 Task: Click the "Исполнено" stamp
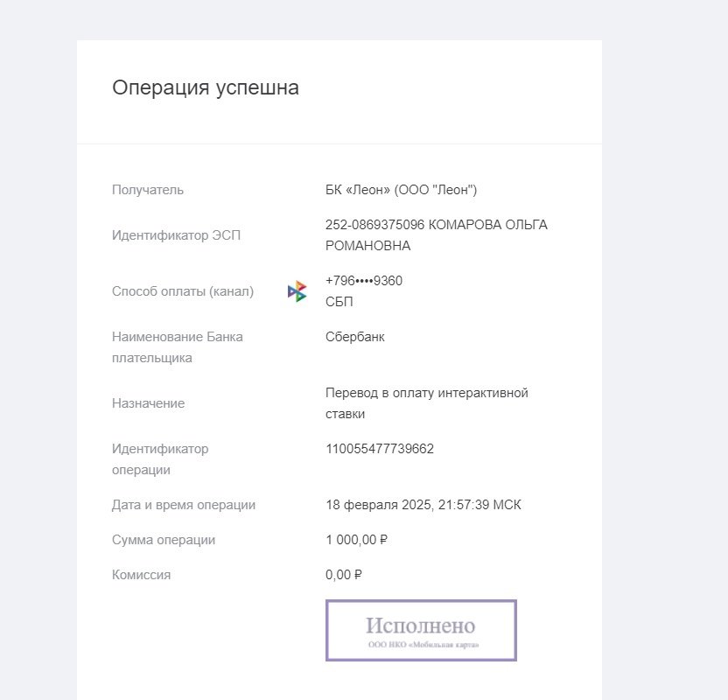(421, 630)
